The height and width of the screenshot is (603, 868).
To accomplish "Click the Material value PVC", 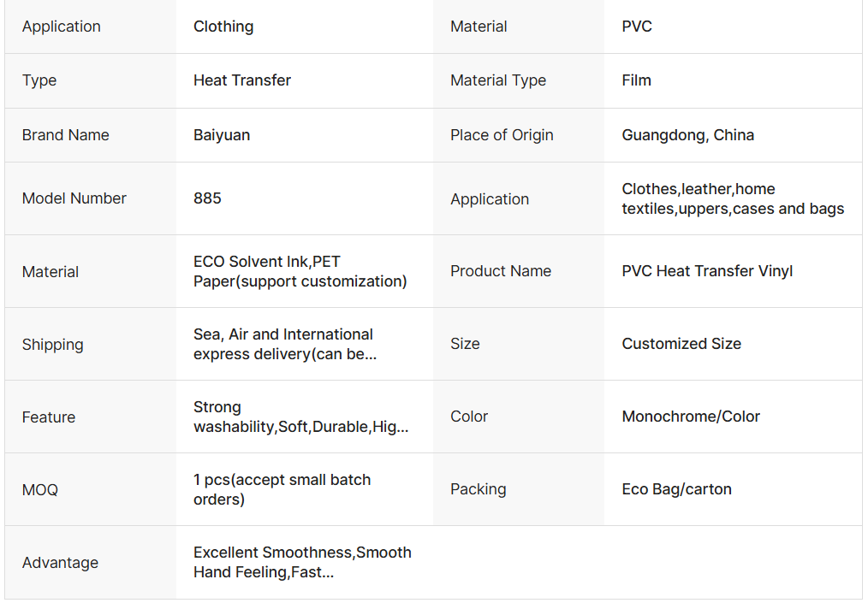I will coord(637,27).
